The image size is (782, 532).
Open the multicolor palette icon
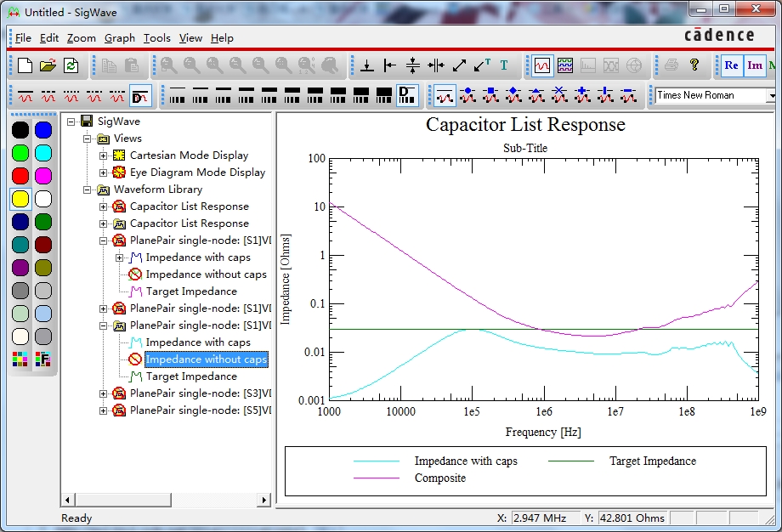(x=20, y=359)
